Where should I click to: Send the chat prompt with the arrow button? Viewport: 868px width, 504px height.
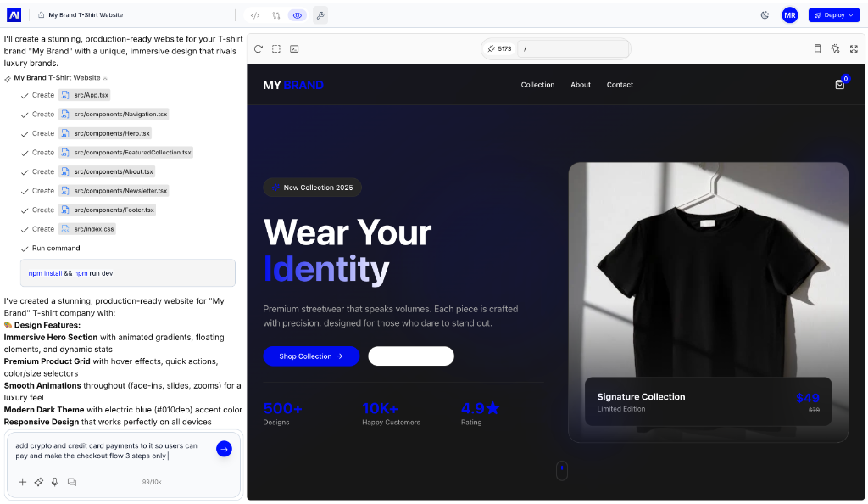pyautogui.click(x=223, y=449)
